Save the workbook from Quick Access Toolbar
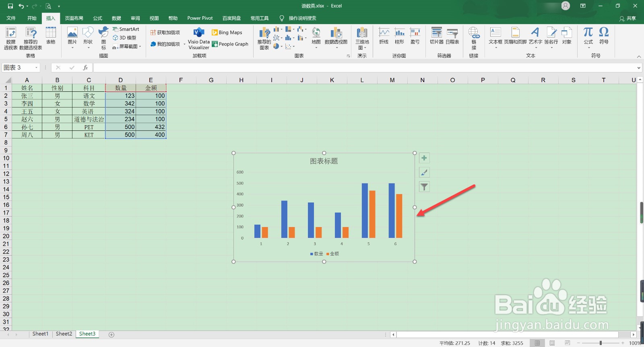This screenshot has width=644, height=347. coord(10,6)
